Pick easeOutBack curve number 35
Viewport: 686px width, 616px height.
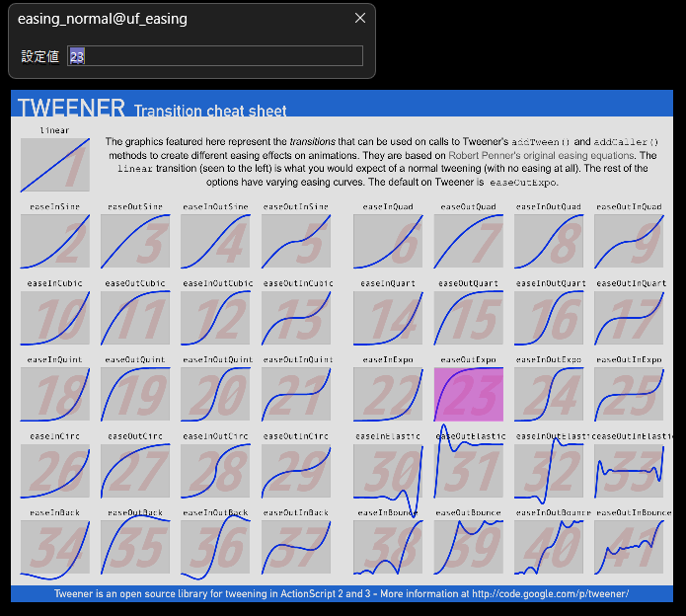point(135,547)
